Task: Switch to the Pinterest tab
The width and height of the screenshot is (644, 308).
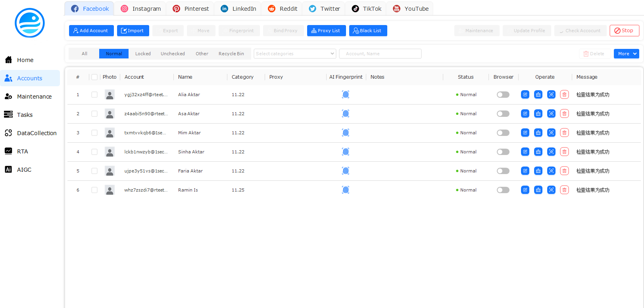Action: (190, 9)
